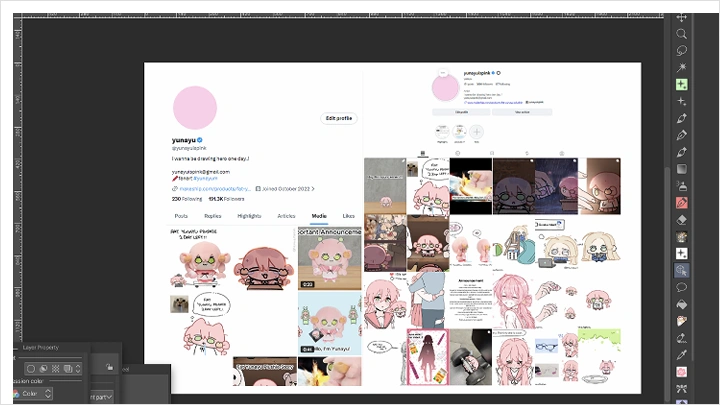Select the pen nib tool directly below the pencil
The width and height of the screenshot is (720, 405).
point(681,152)
